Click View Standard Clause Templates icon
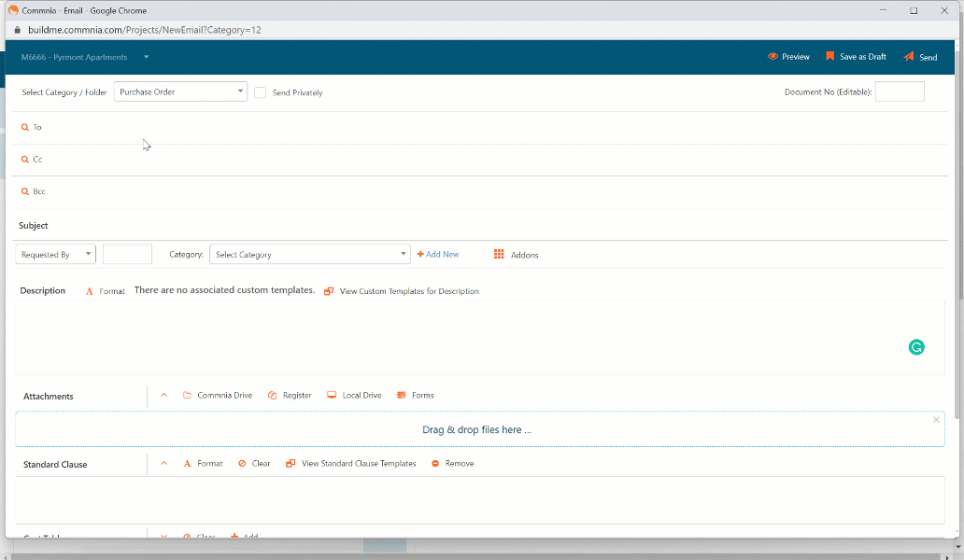 pyautogui.click(x=291, y=464)
